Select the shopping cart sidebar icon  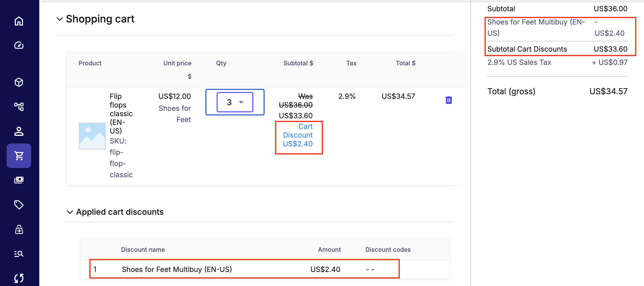point(19,156)
